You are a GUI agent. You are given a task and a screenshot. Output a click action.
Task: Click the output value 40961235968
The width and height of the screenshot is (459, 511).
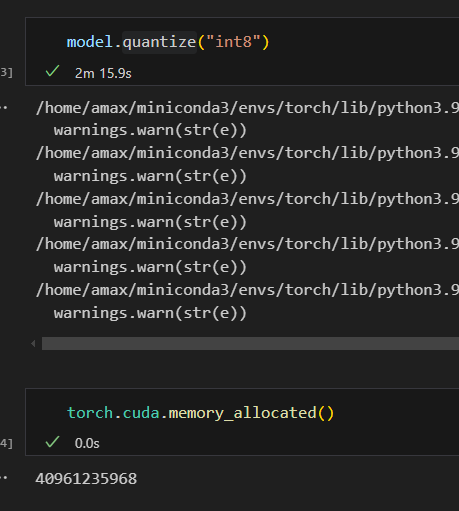tap(86, 479)
